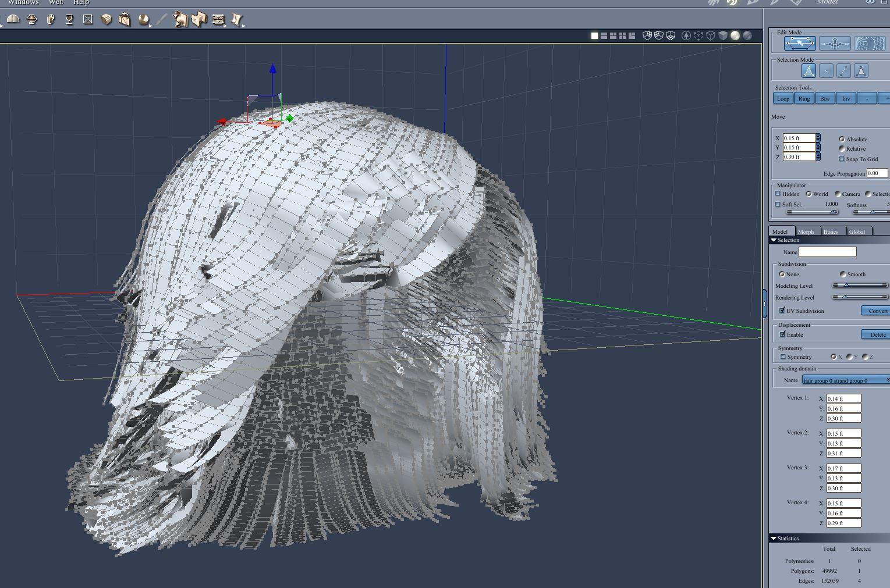Collapse the Statistics section
This screenshot has width=890, height=588.
(x=774, y=538)
